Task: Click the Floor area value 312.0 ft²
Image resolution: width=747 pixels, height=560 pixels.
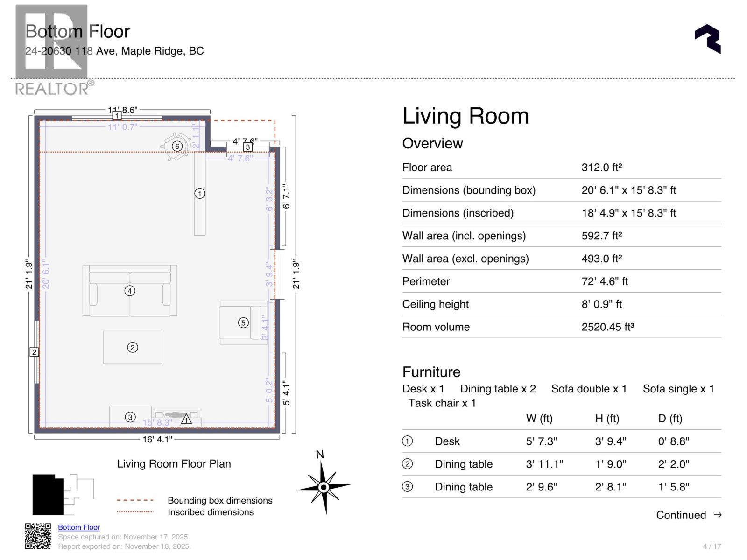Action: (601, 168)
